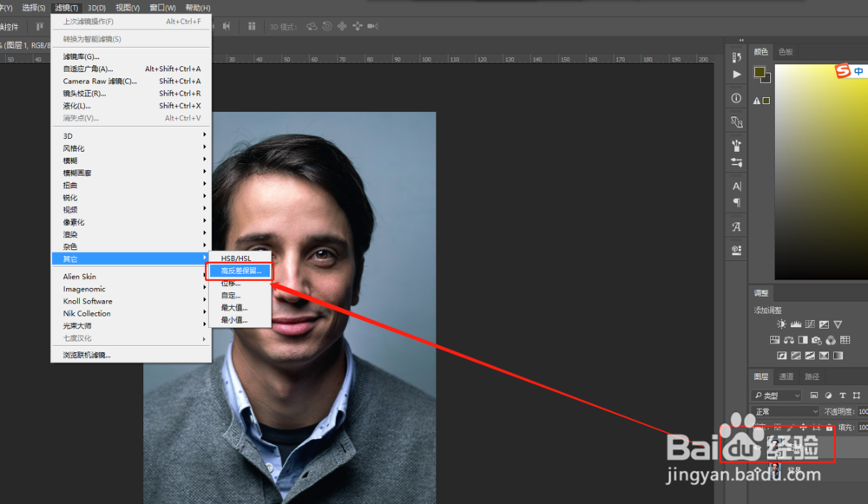Open the Clone Source panel icon
Screen dimensions: 868x504
(x=736, y=121)
